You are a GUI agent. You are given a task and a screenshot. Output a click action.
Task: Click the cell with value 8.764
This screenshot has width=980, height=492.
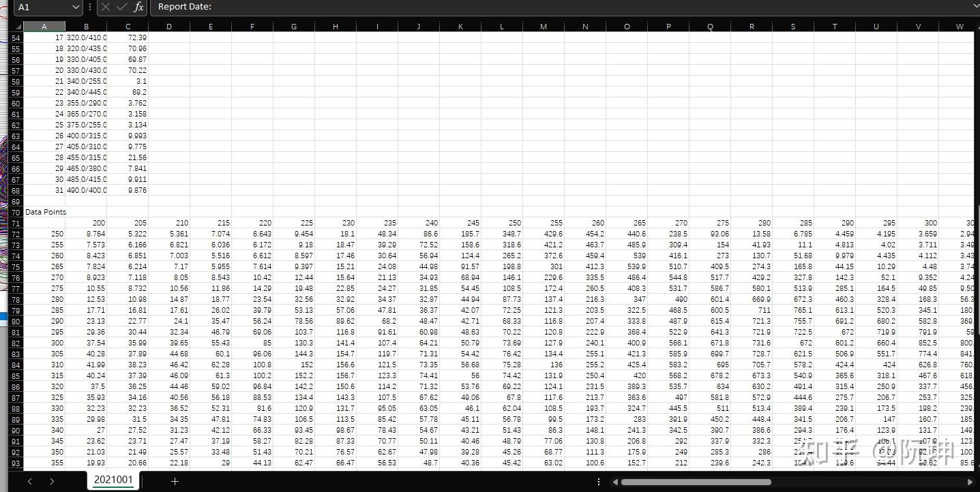[x=86, y=234]
